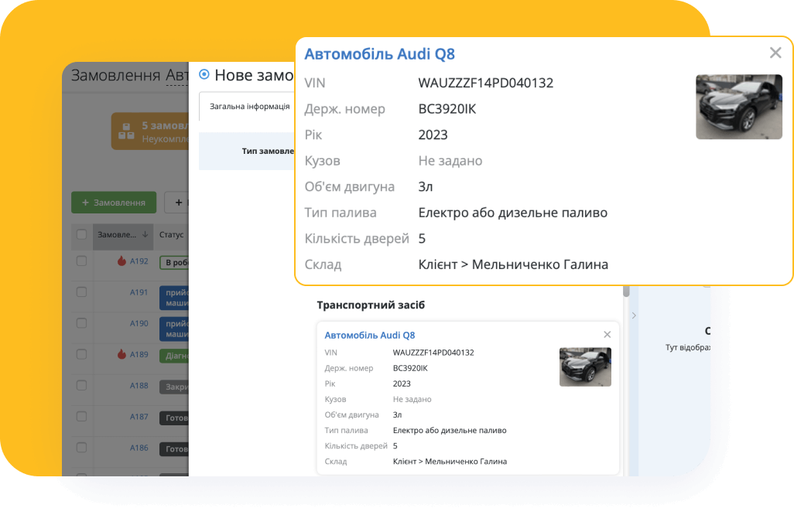This screenshot has width=794, height=532.
Task: Open order A190 link
Action: click(x=139, y=323)
